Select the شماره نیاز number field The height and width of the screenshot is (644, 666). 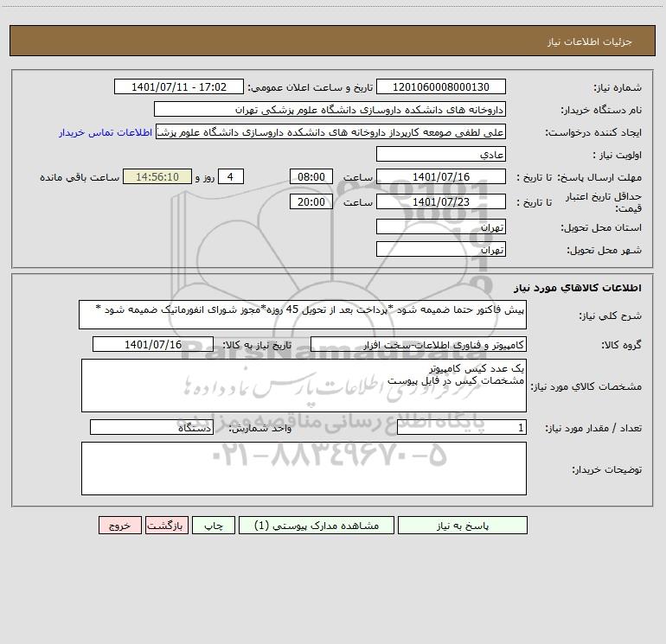click(441, 86)
